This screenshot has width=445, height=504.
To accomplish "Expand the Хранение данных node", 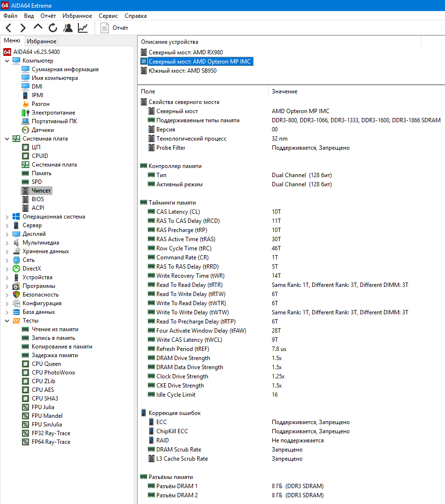I will tap(7, 252).
